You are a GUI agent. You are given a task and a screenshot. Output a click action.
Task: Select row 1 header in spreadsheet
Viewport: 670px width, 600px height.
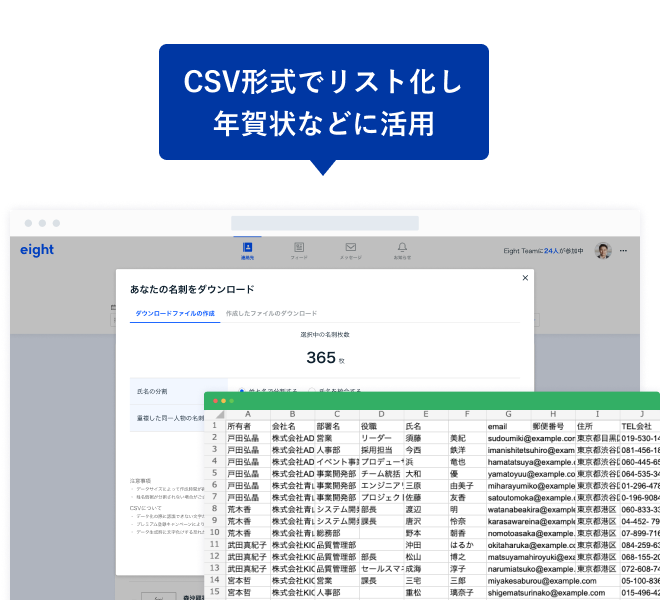(x=214, y=426)
